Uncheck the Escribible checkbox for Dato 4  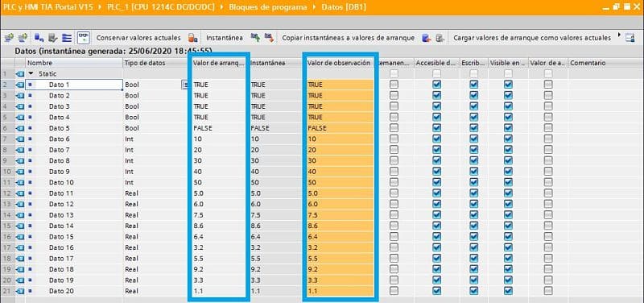(474, 117)
